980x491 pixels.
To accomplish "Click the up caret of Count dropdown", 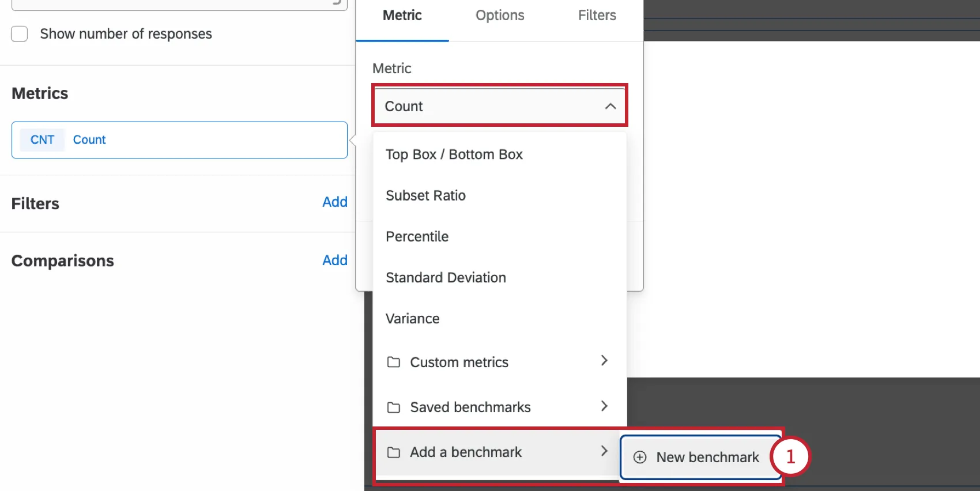I will (610, 107).
